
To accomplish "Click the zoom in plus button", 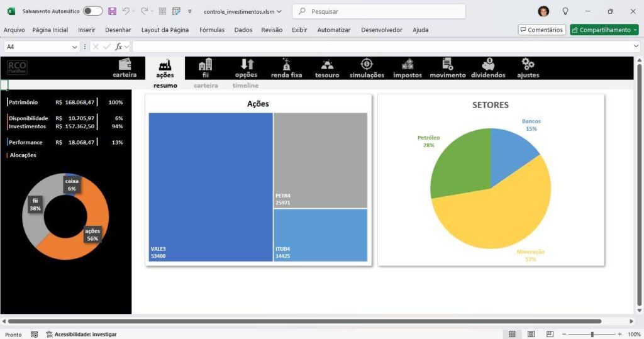I will click(619, 335).
